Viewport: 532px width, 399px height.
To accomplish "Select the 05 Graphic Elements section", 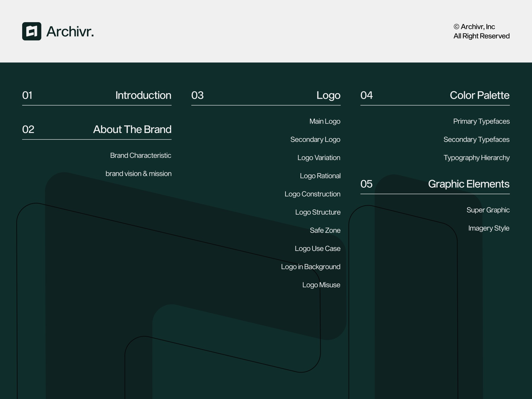I will 469,184.
